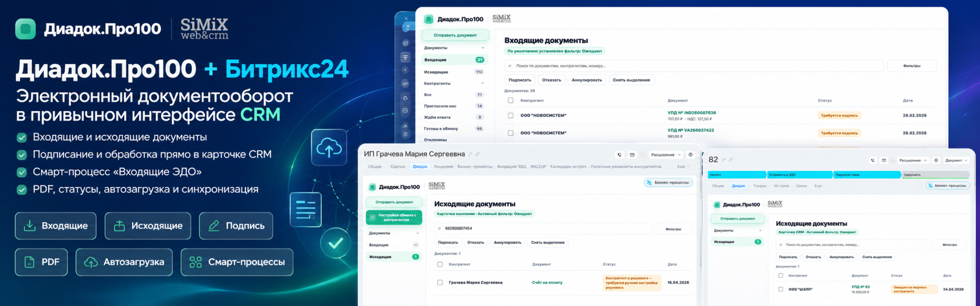980x306 pixels.
Task: Collapse the Контрагенты section in the sidebar
Action: tap(483, 83)
